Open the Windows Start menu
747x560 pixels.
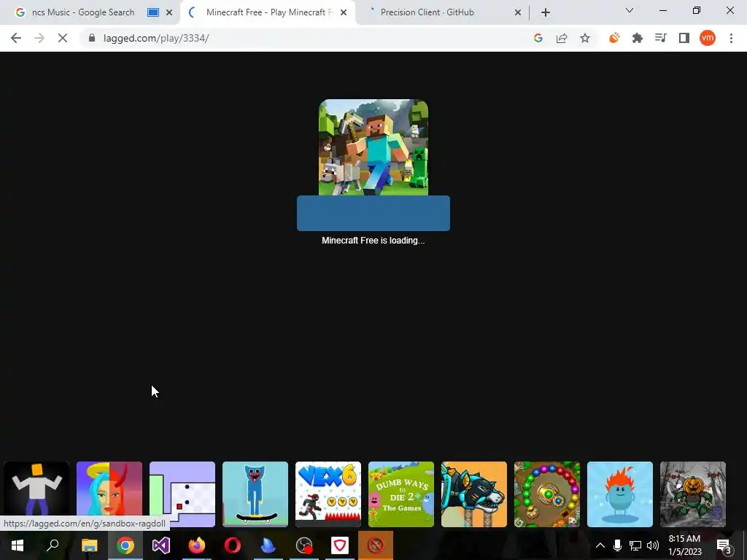[x=18, y=545]
